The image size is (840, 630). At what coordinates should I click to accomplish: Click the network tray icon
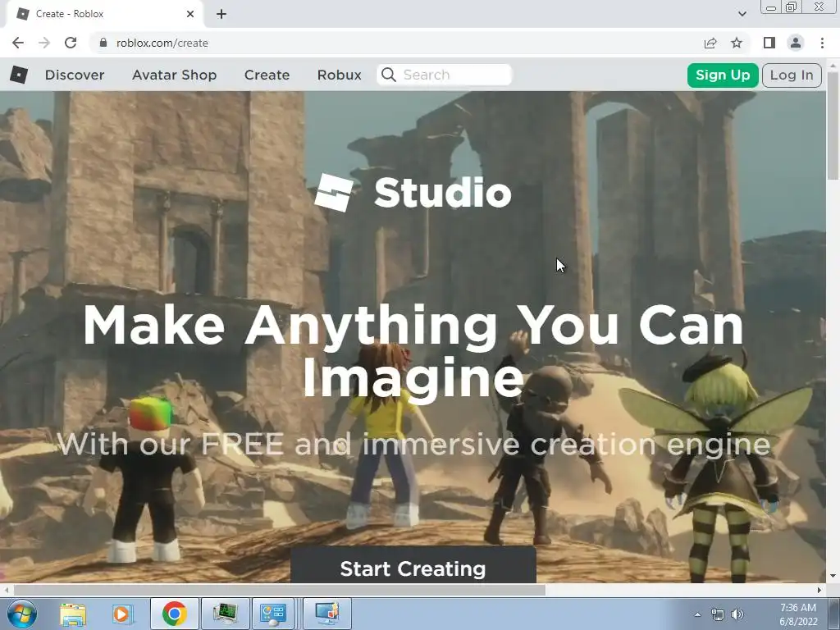tap(717, 614)
